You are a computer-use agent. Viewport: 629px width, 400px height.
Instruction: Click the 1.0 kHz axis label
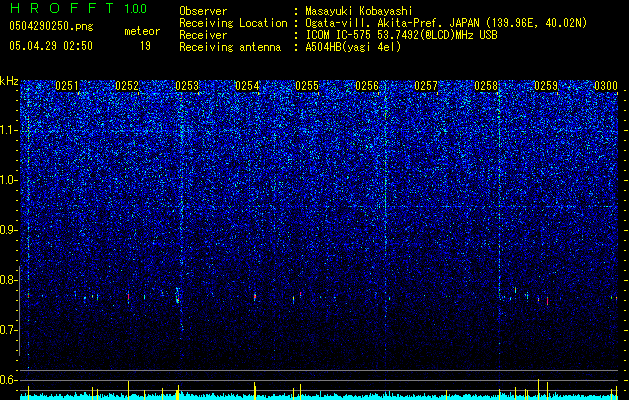9,180
